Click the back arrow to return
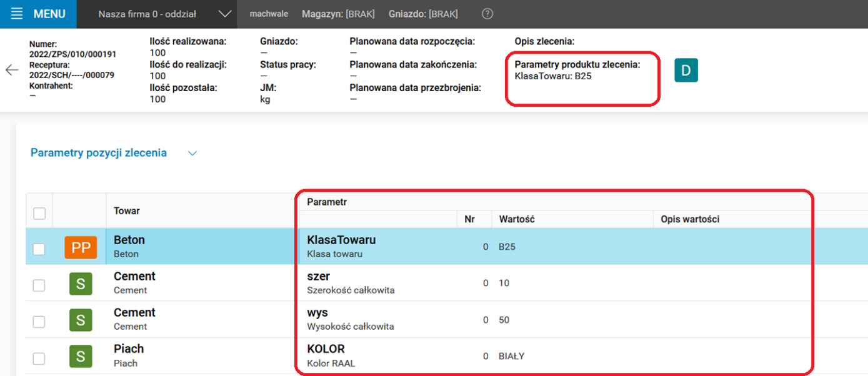The width and height of the screenshot is (868, 376). (x=12, y=70)
